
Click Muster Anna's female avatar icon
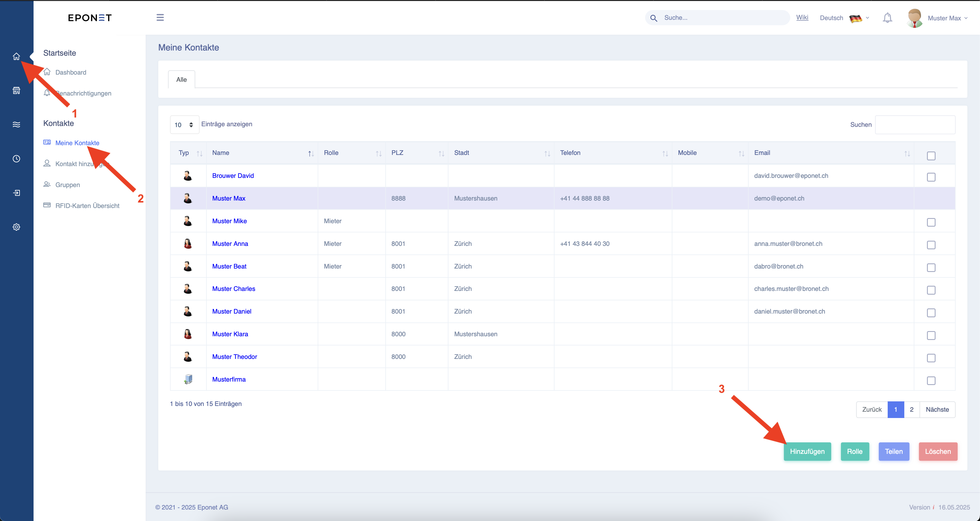[x=188, y=244]
